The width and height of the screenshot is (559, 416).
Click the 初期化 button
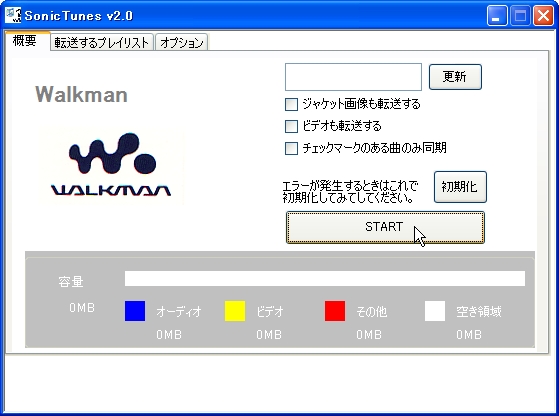(x=460, y=187)
